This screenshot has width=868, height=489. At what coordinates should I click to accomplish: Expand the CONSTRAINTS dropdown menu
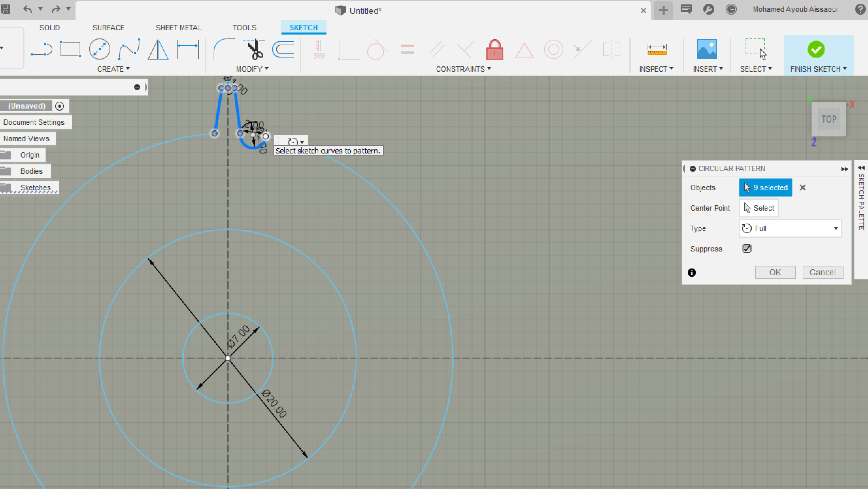[x=463, y=69]
